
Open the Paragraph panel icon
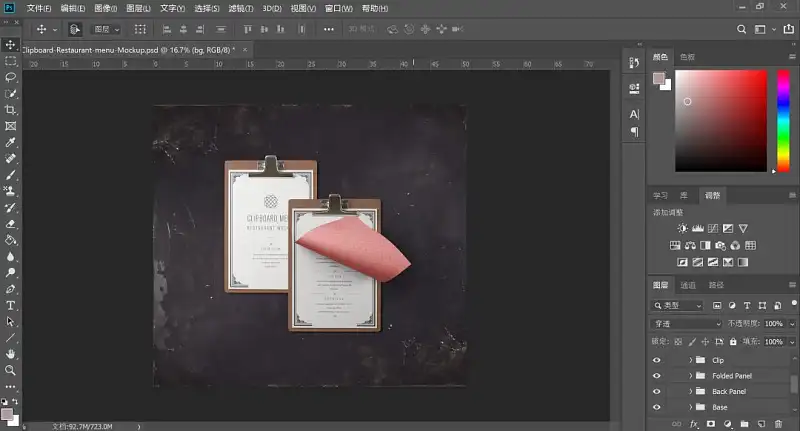click(634, 132)
